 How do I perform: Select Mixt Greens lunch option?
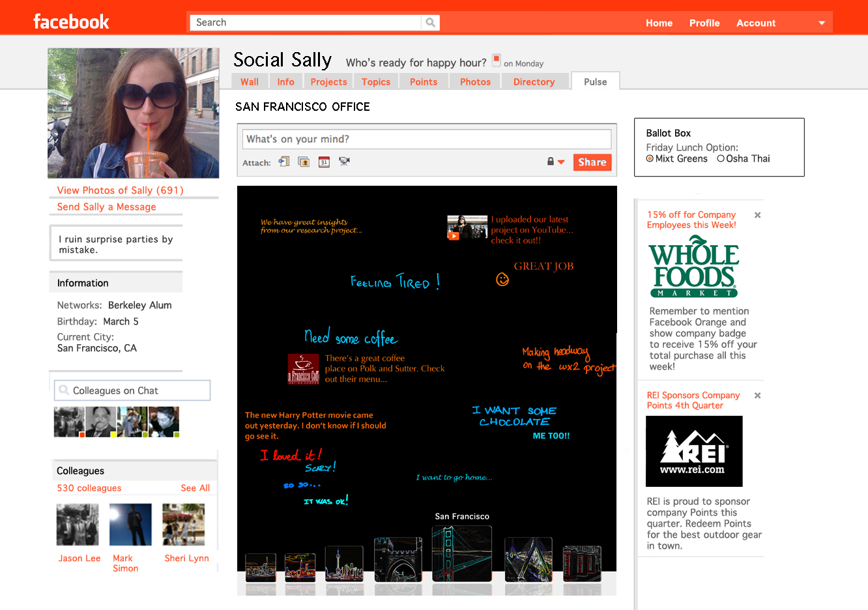[650, 159]
